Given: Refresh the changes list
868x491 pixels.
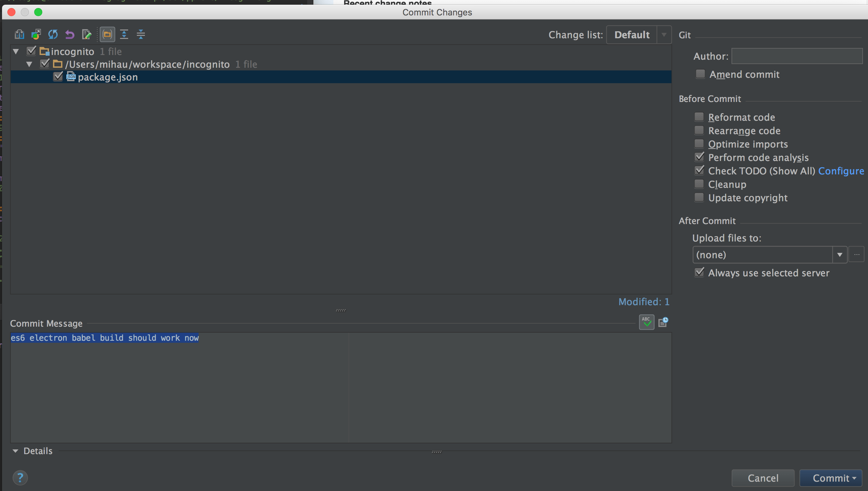Looking at the screenshot, I should point(53,34).
